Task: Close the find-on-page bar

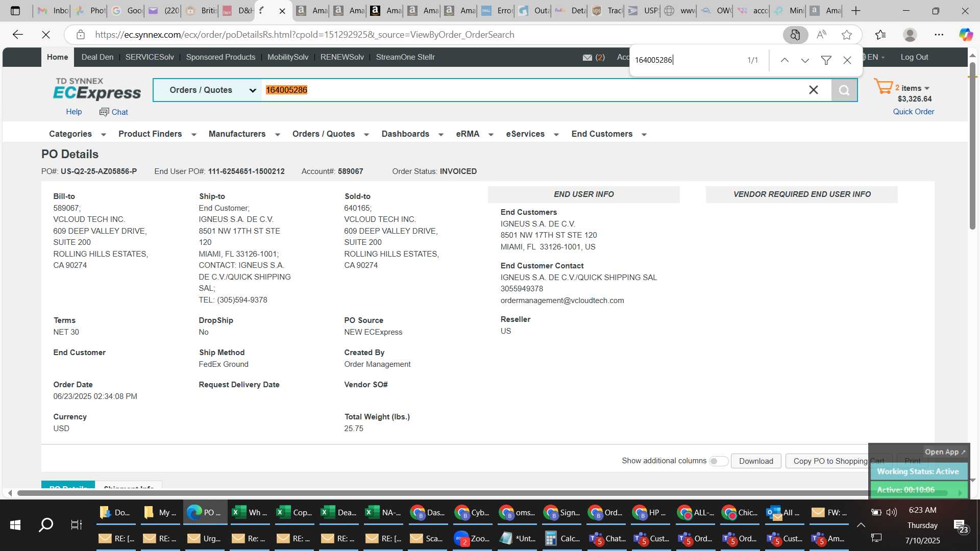Action: click(847, 60)
